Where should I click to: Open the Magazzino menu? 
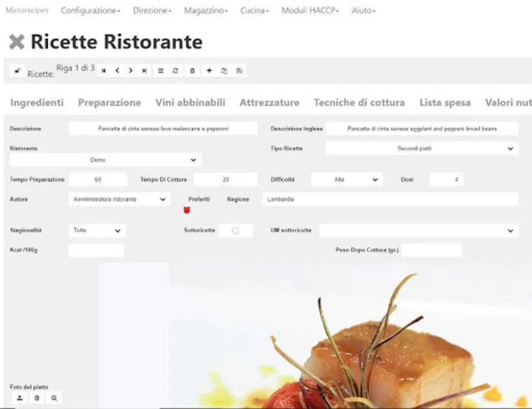click(x=206, y=10)
